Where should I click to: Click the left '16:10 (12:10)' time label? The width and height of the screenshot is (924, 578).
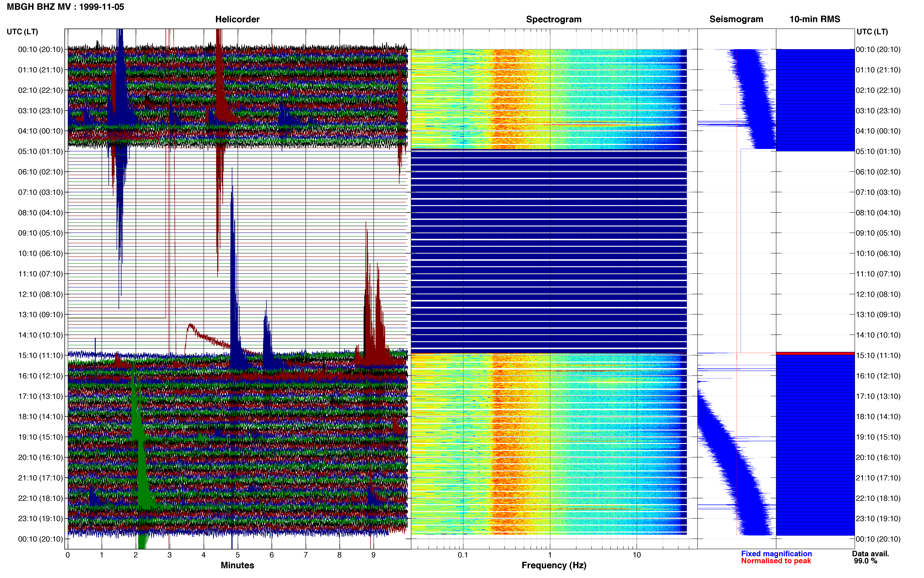pos(40,376)
